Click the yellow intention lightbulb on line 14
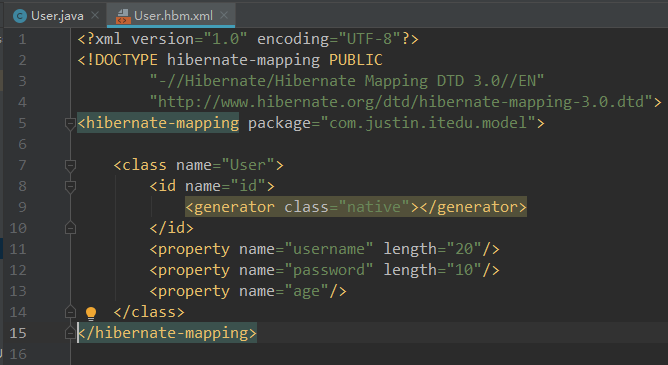The height and width of the screenshot is (365, 668). (x=91, y=313)
